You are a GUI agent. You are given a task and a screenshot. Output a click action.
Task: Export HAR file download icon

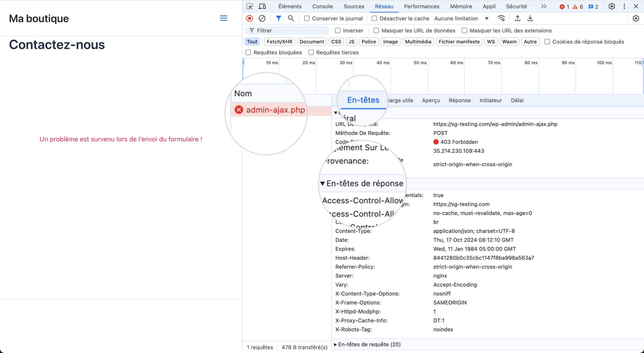530,18
